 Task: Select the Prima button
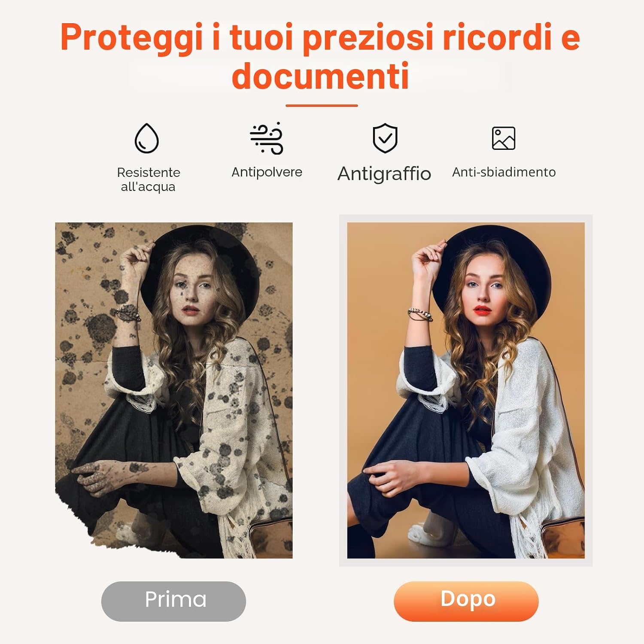coord(173,601)
